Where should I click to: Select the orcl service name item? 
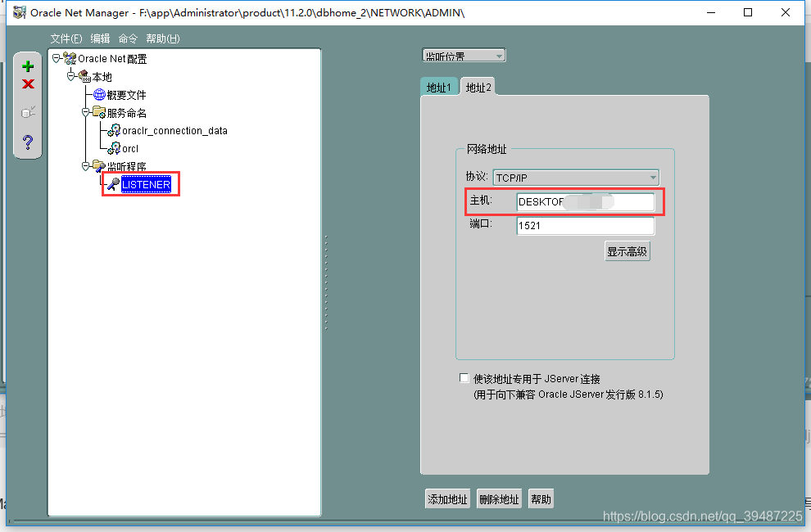click(130, 149)
